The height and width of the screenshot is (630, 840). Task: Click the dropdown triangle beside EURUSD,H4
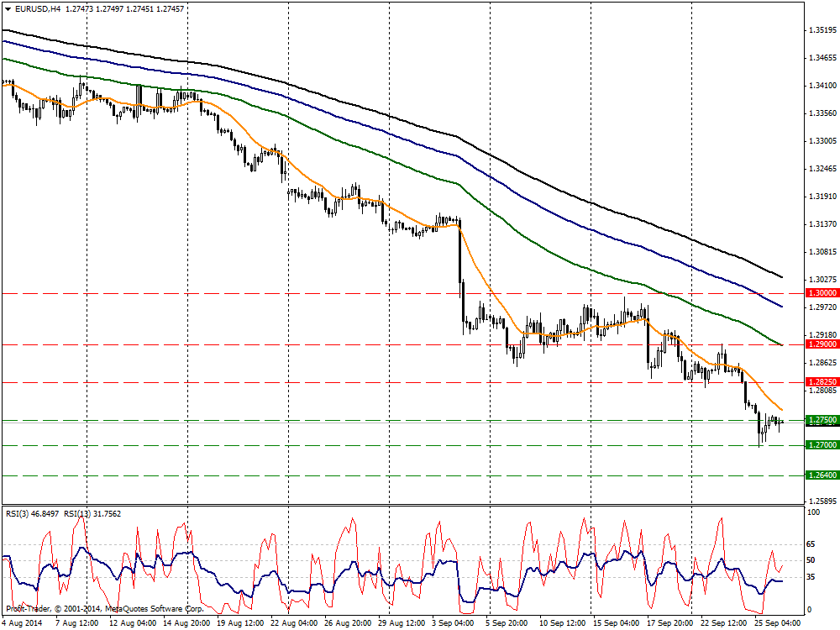6,8
